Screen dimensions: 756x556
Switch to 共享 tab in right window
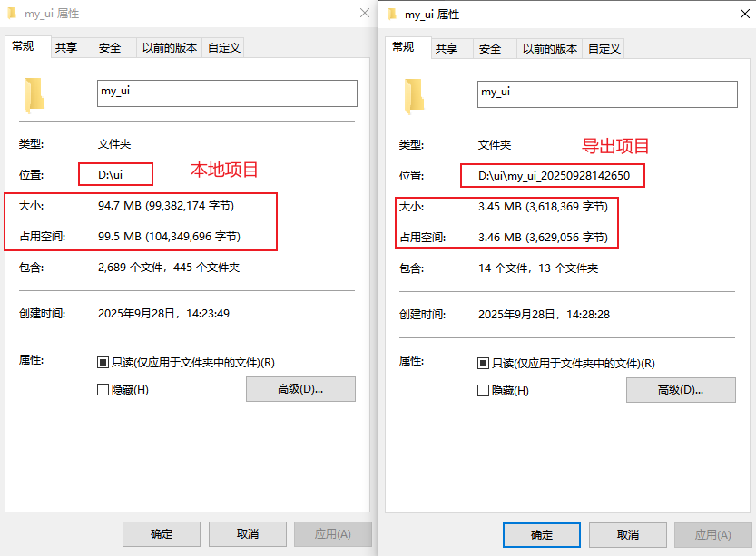452,49
